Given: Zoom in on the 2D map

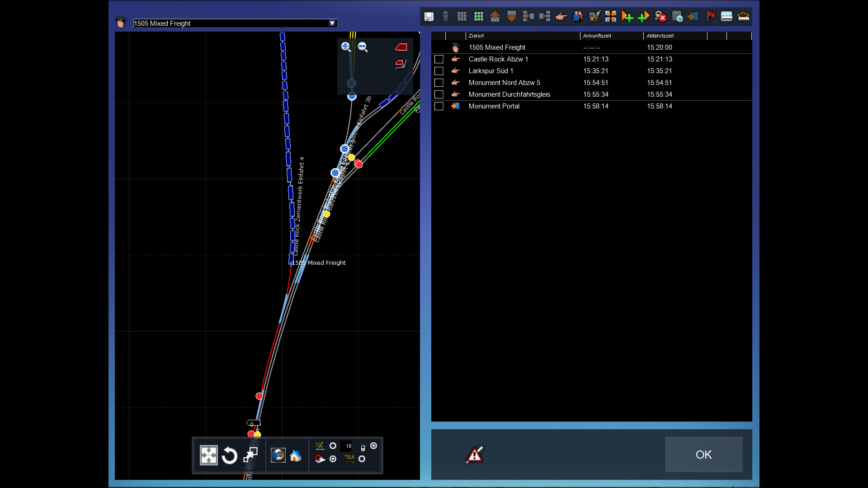Looking at the screenshot, I should coord(346,47).
